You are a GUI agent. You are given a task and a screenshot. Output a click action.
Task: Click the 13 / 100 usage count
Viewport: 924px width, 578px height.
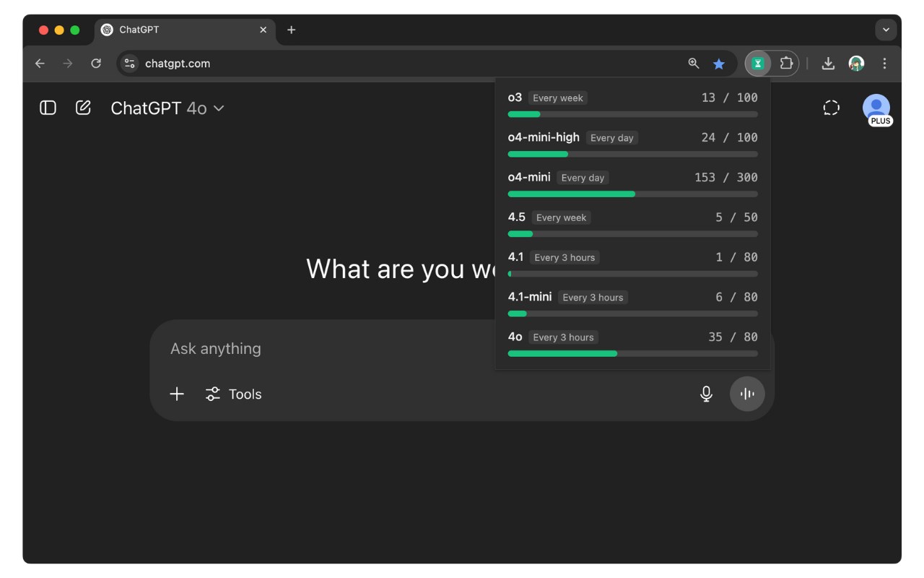729,98
